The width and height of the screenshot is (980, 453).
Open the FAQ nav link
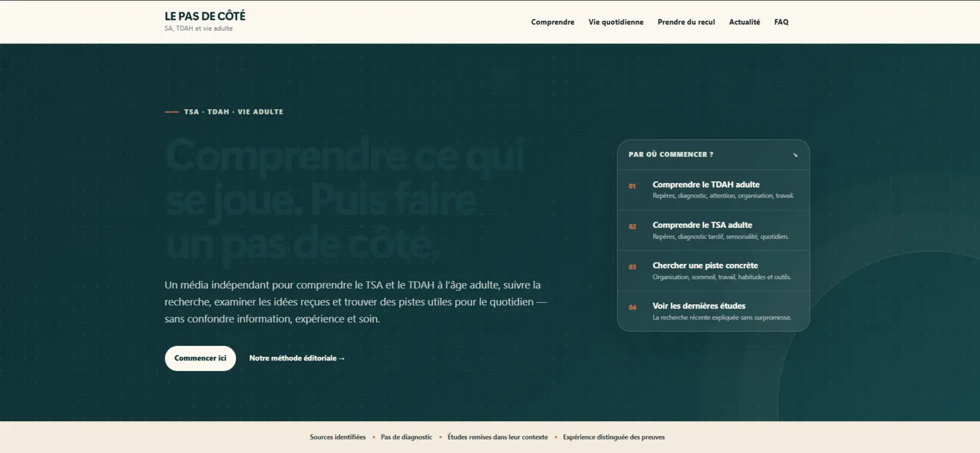point(781,22)
